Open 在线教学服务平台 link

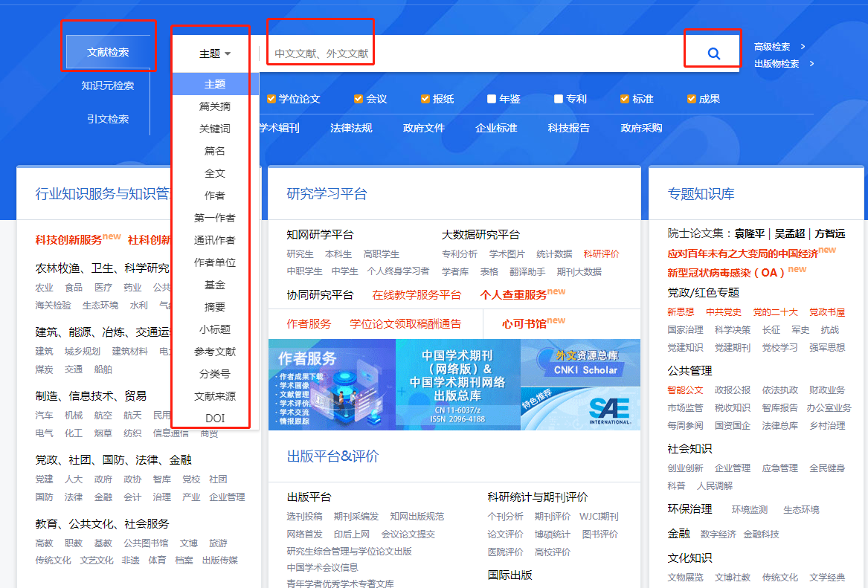(x=417, y=295)
